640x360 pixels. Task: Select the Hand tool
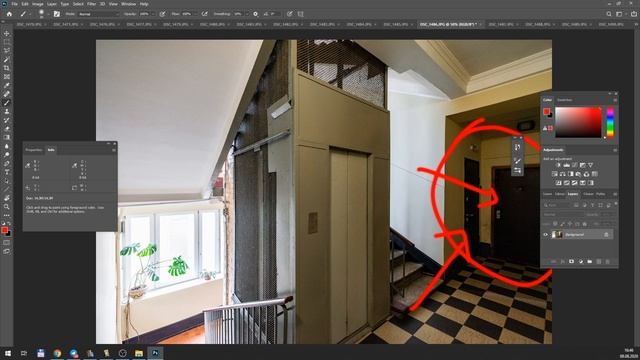pos(7,198)
